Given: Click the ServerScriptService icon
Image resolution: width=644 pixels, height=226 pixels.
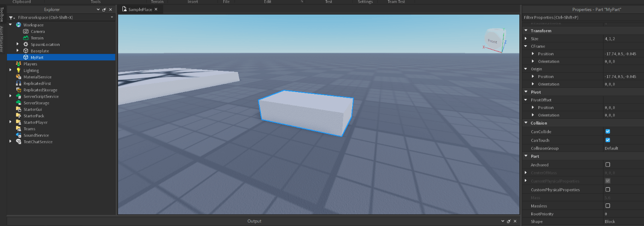Looking at the screenshot, I should [x=18, y=96].
